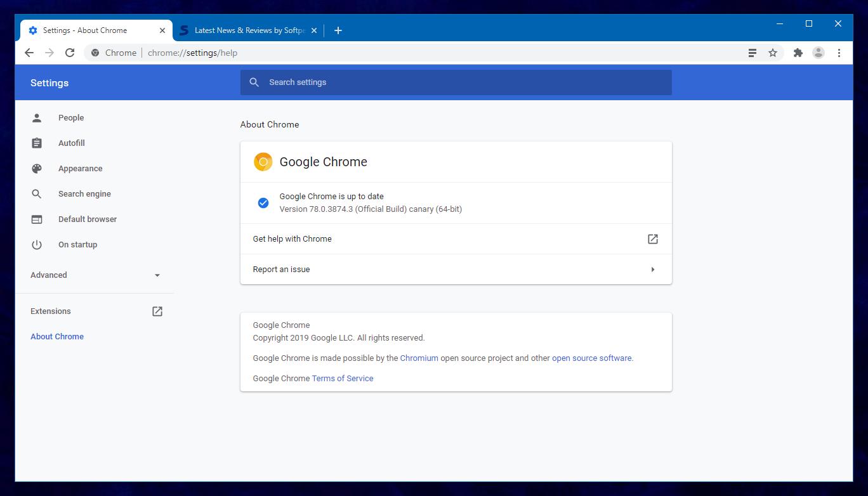Screen dimensions: 868x496
Task: Close the Settings - About Chrome tab
Action: pyautogui.click(x=162, y=30)
